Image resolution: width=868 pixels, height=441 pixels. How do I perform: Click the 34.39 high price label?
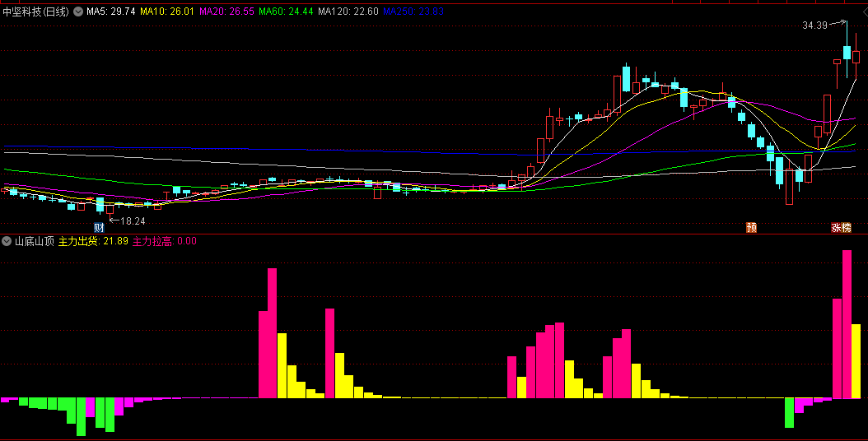814,26
